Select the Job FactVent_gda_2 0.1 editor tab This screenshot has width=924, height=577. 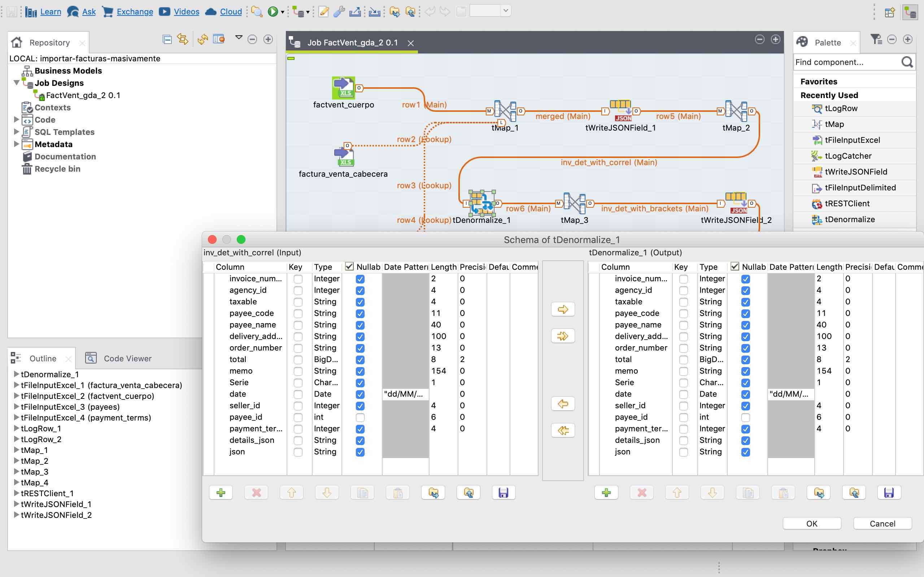(352, 42)
